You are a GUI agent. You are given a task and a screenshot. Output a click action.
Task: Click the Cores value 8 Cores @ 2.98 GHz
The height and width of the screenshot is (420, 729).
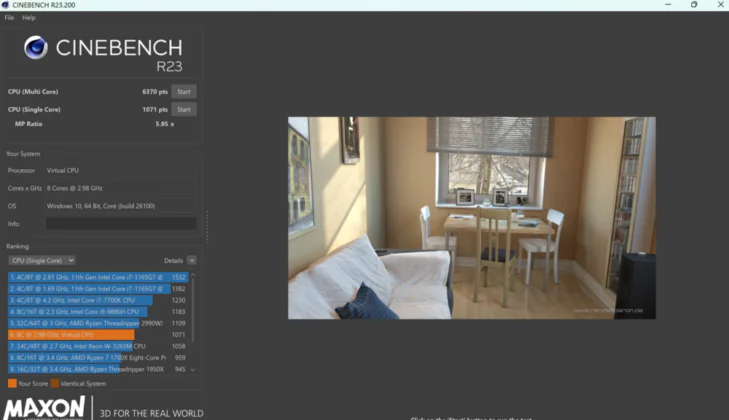[x=75, y=188]
